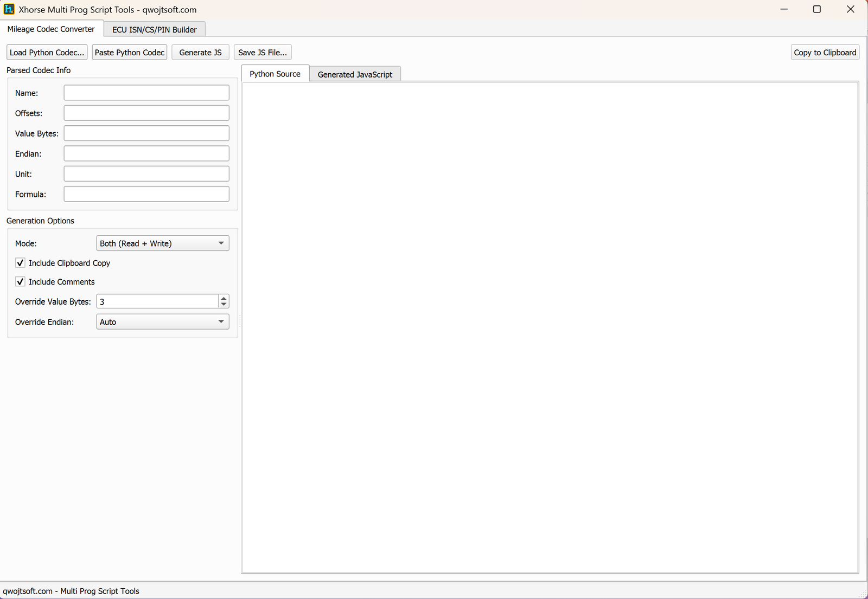Click the Generation Options label

40,221
